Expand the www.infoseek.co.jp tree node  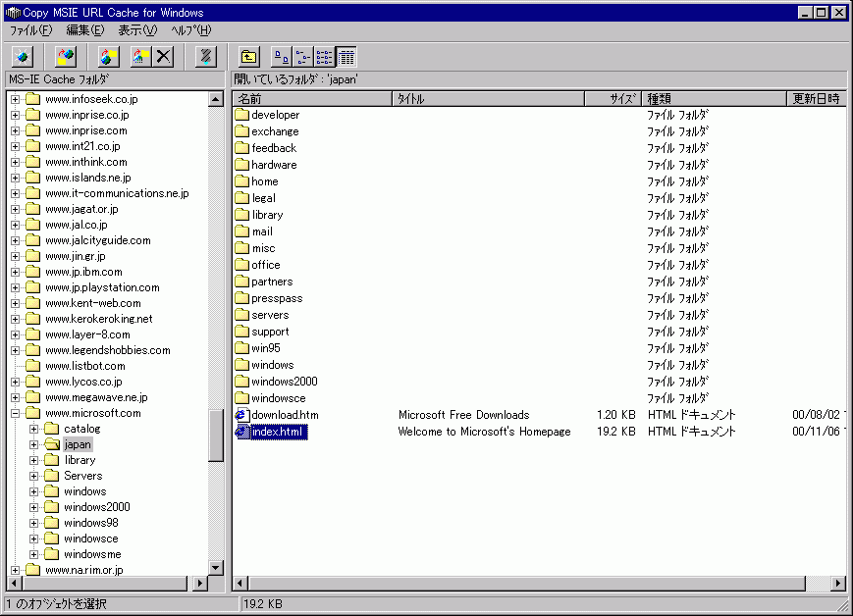(16, 99)
